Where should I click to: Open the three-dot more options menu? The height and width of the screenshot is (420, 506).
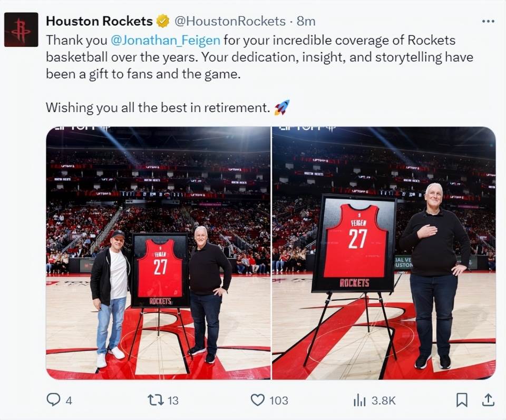[488, 21]
